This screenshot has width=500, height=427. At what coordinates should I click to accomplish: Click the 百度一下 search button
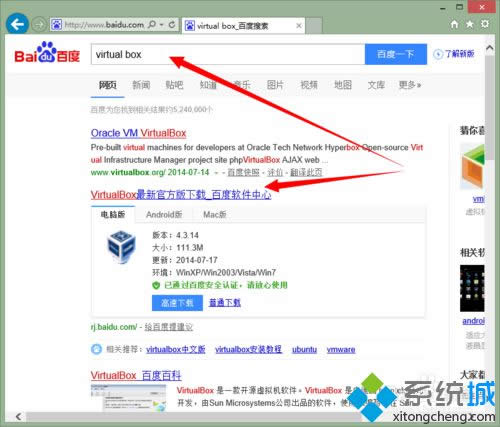click(396, 54)
